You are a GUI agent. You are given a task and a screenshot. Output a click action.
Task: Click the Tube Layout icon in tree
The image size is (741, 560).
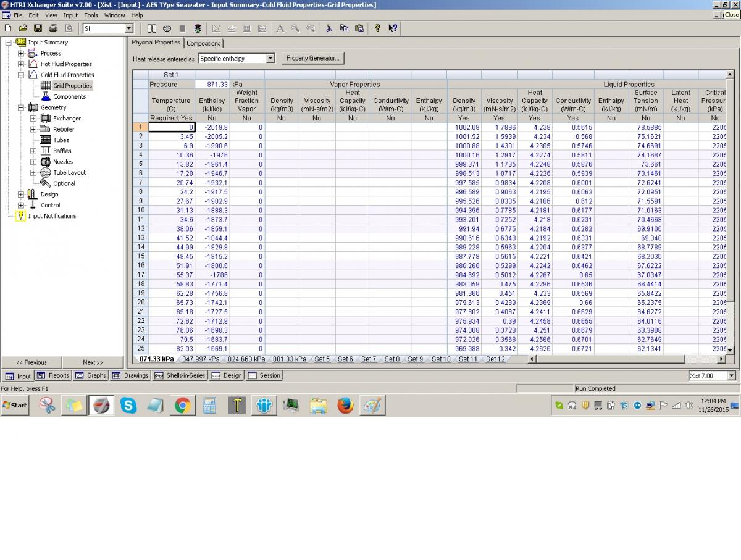46,173
